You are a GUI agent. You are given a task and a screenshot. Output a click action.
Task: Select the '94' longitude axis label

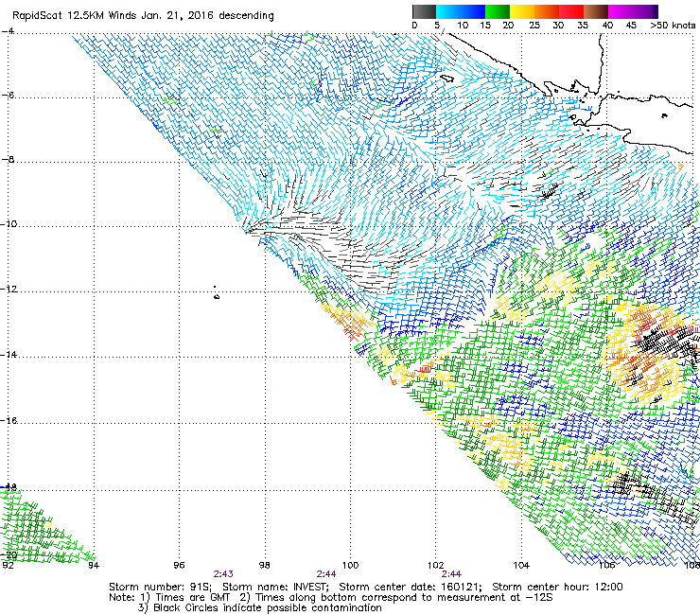pyautogui.click(x=94, y=566)
